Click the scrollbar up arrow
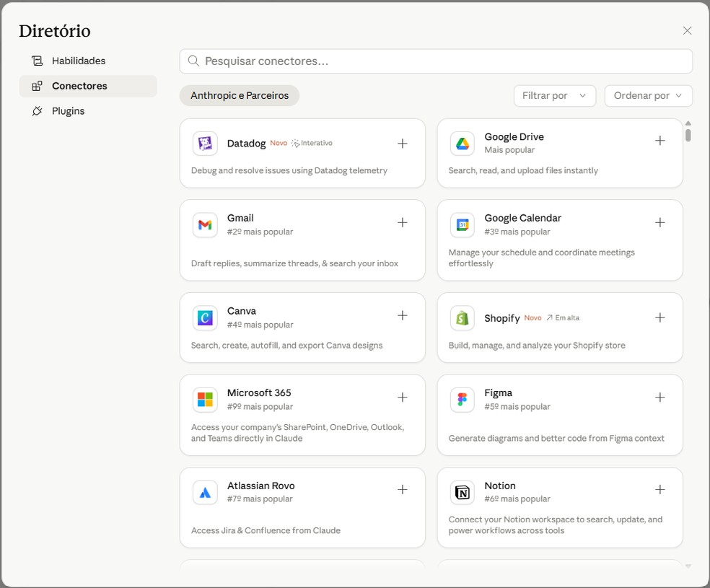710x588 pixels. click(688, 123)
